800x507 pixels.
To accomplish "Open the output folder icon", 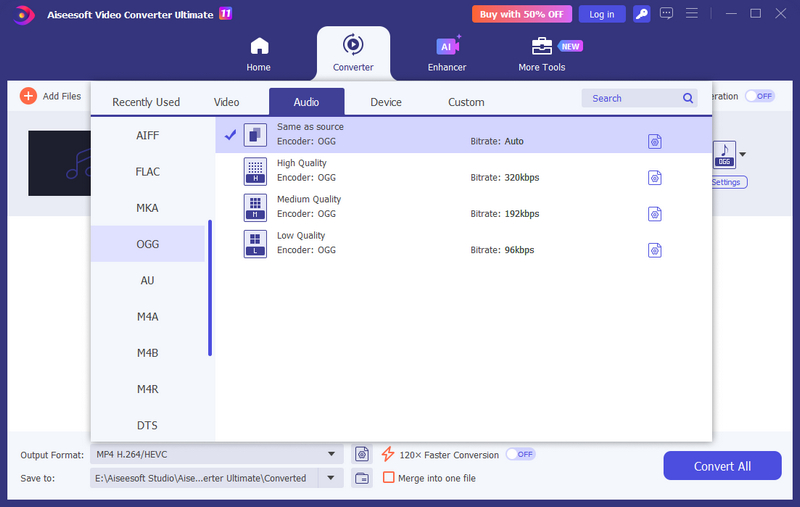I will (x=362, y=478).
